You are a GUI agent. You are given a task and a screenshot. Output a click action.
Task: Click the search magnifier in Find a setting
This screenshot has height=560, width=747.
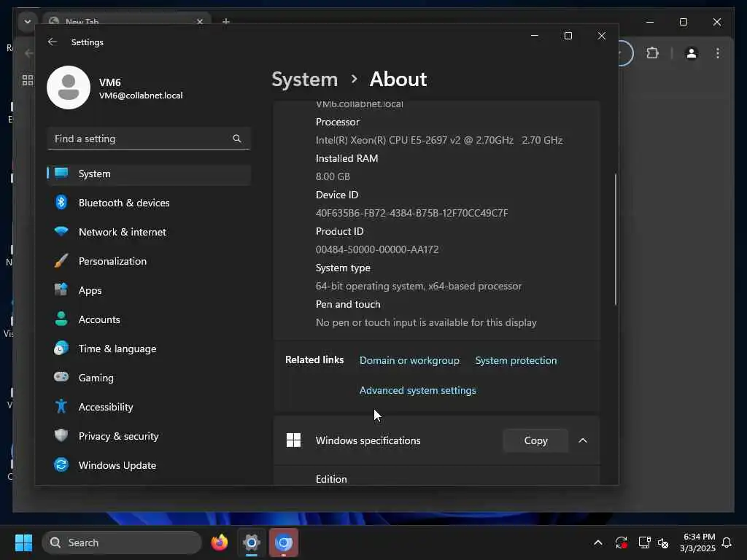(x=237, y=139)
